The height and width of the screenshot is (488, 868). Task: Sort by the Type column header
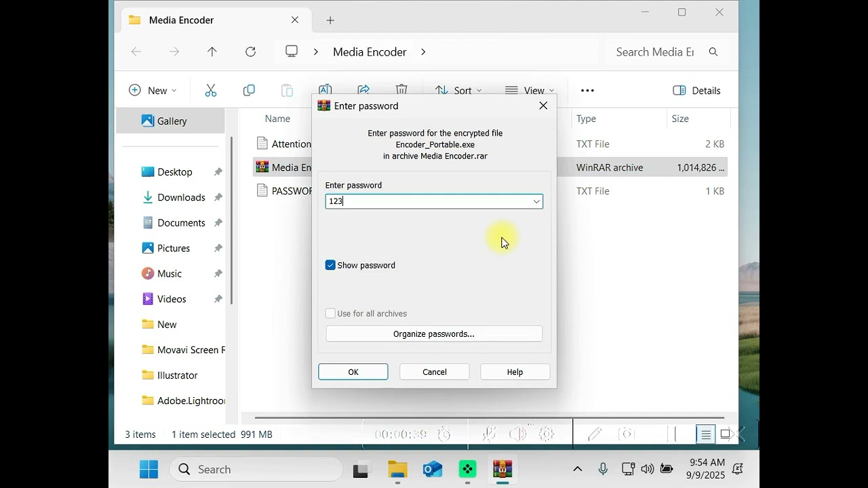coord(586,119)
